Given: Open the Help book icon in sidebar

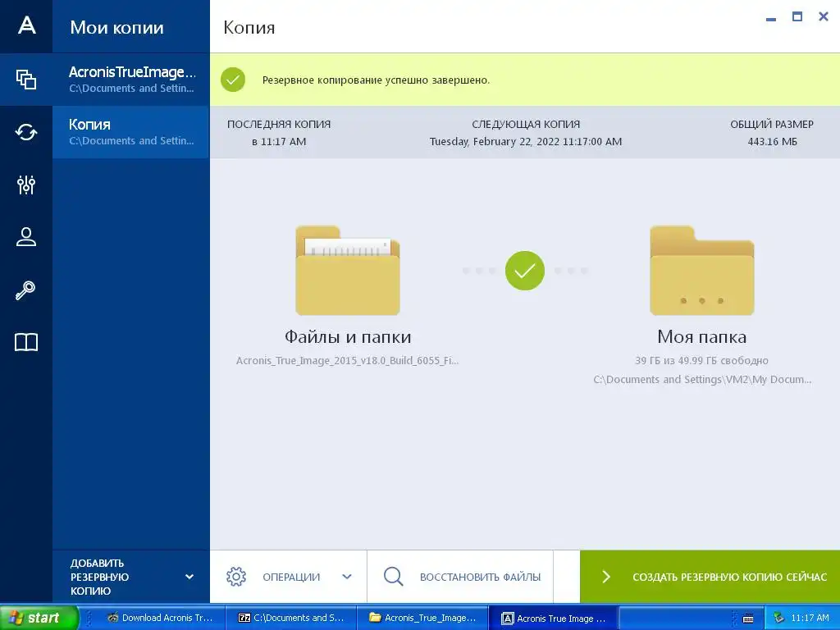Looking at the screenshot, I should click(x=26, y=342).
